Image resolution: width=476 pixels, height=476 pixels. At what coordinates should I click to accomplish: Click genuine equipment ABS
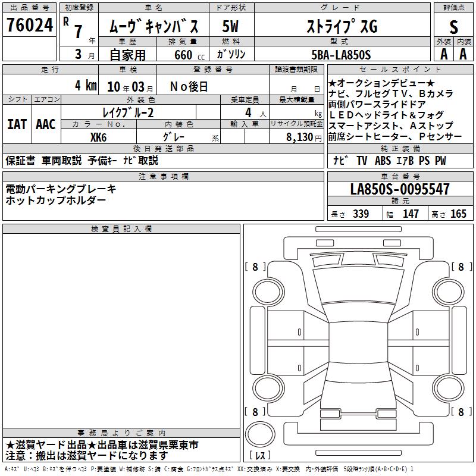coord(383,161)
